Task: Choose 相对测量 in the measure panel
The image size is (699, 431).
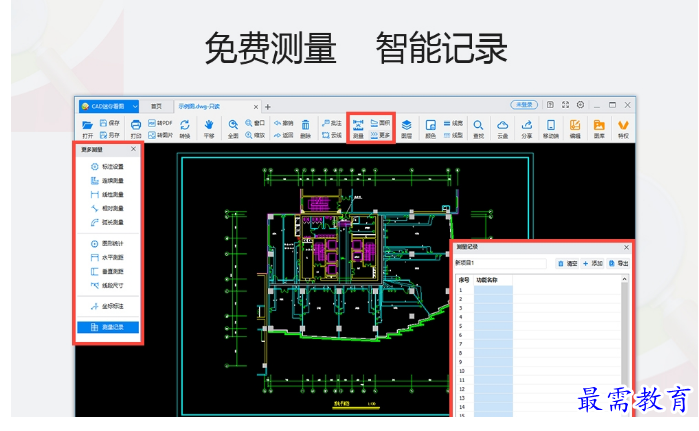Action: (107, 208)
